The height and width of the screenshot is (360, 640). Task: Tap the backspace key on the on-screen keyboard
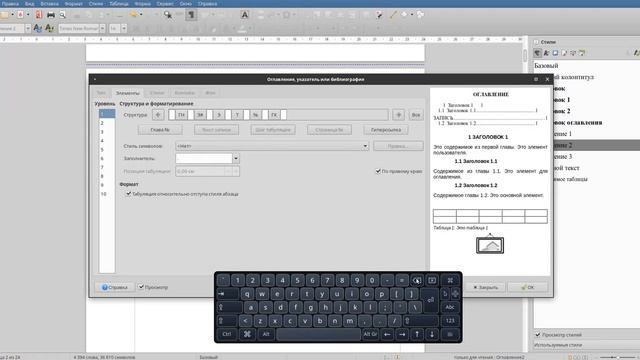click(417, 280)
